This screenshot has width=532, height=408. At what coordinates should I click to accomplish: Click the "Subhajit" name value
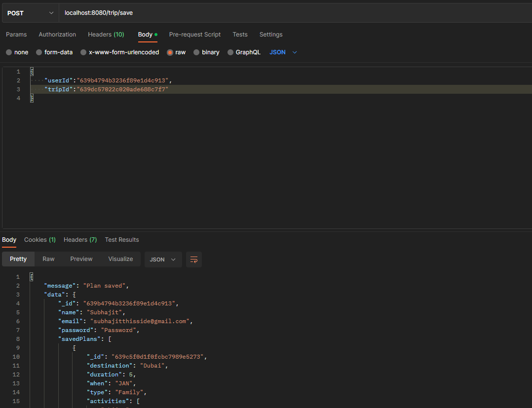pos(104,312)
